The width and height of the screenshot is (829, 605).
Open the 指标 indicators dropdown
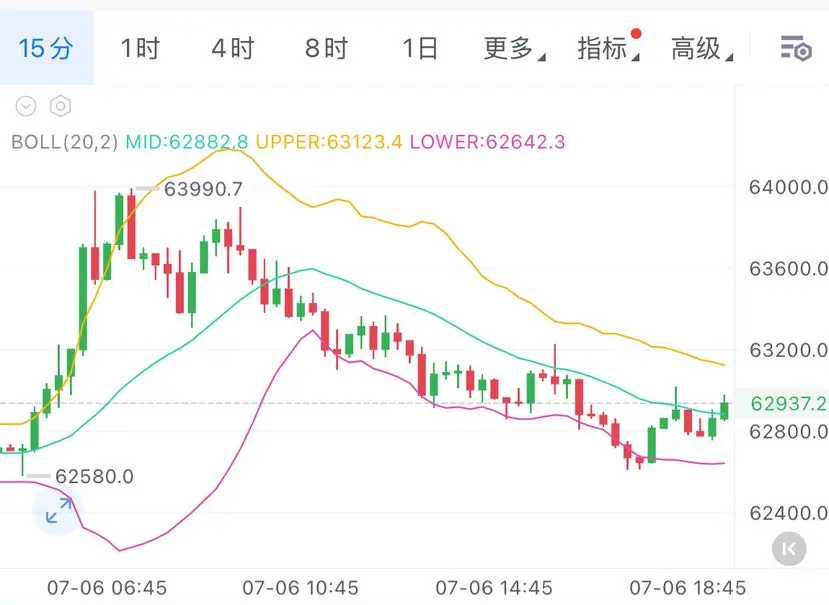click(608, 48)
